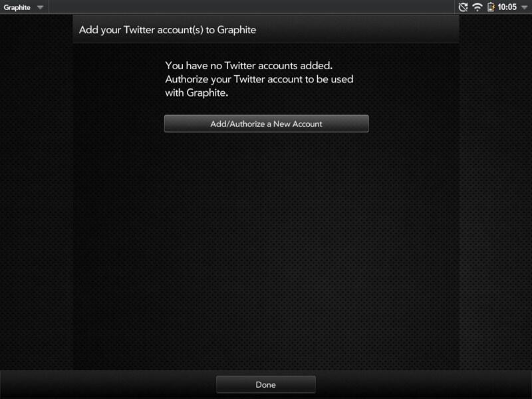Open the Graphite application menu label
532x399 pixels.
(x=17, y=7)
